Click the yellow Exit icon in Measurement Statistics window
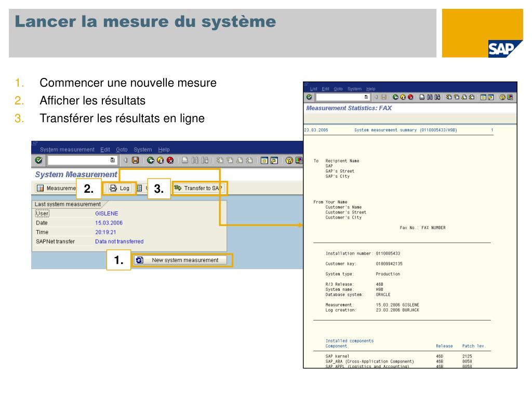The height and width of the screenshot is (399, 532). click(x=403, y=97)
